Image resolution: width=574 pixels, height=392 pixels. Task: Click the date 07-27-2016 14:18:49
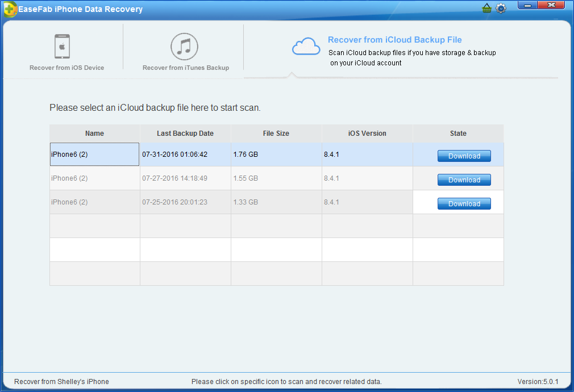(174, 178)
